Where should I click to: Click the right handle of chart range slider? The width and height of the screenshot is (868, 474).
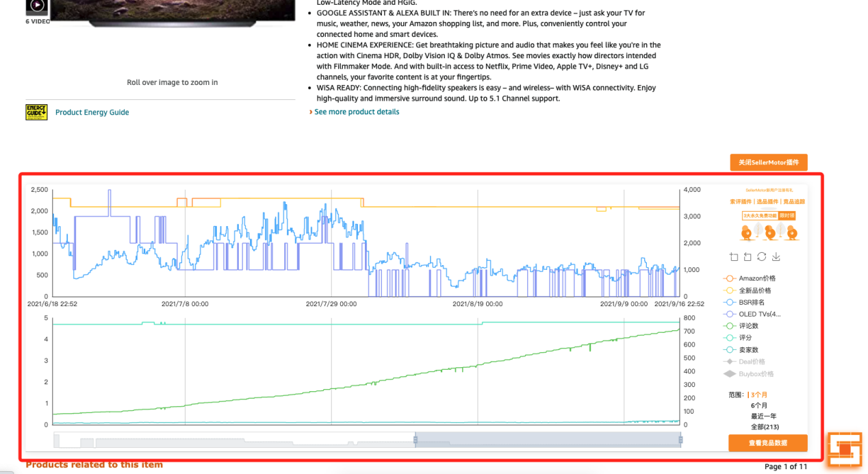[680, 440]
